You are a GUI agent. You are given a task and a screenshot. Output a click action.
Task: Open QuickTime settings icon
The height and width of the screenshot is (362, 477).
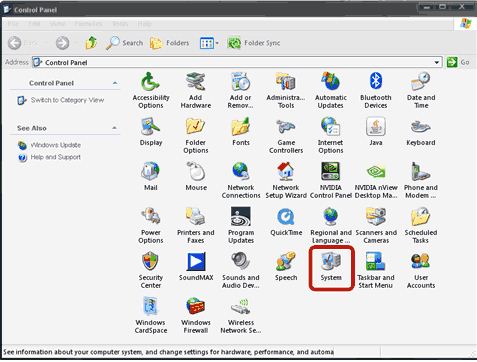(286, 221)
